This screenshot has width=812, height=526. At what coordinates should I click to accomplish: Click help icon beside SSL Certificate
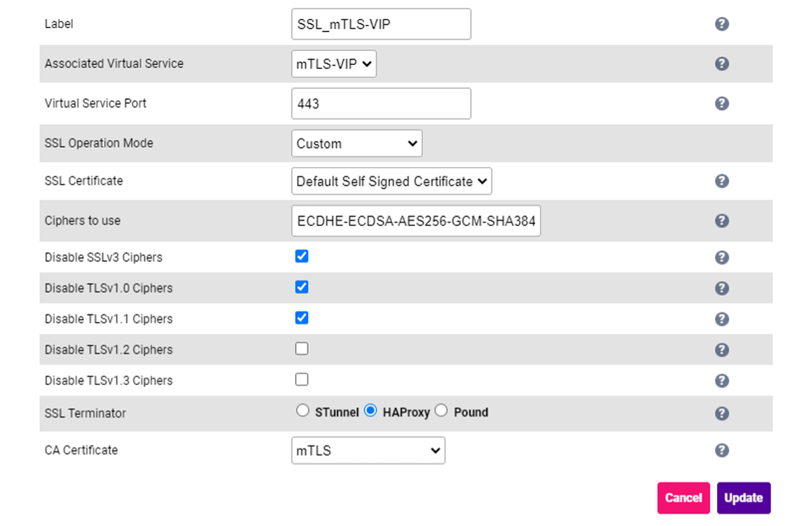tap(722, 181)
